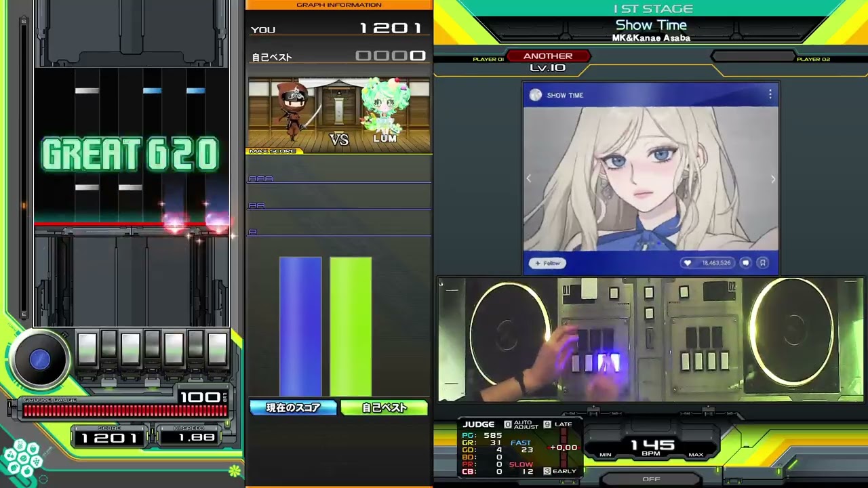Click the SCORE 1201 display box
This screenshot has height=488, width=868.
click(x=109, y=437)
